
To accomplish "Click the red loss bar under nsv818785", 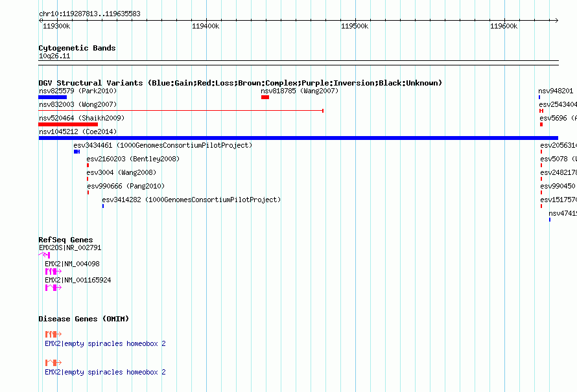I will [265, 97].
